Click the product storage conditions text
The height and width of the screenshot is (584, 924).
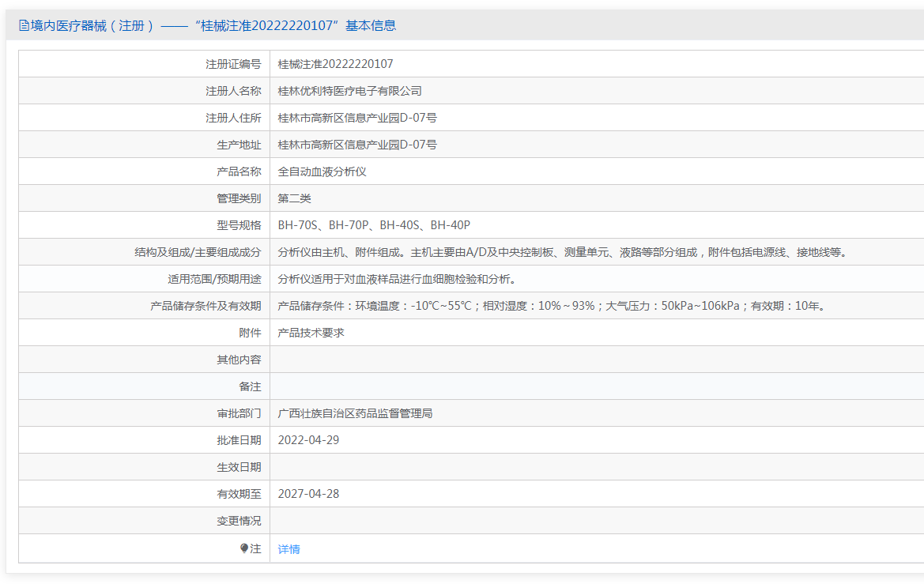click(553, 306)
